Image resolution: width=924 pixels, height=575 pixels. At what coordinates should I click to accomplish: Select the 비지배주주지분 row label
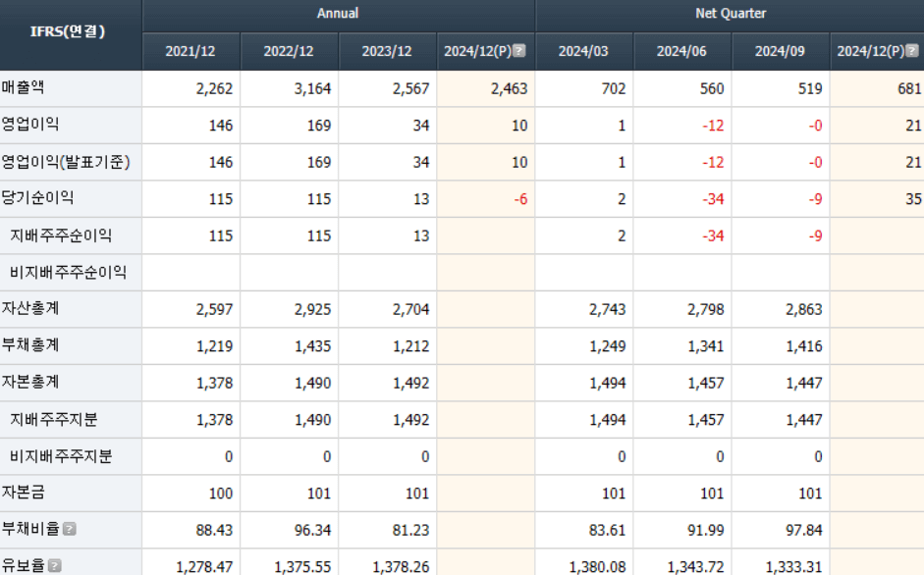[x=61, y=455]
